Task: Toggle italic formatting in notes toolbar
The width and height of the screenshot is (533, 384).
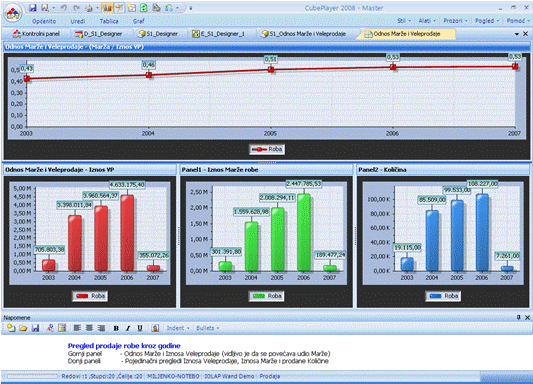Action: 128,328
